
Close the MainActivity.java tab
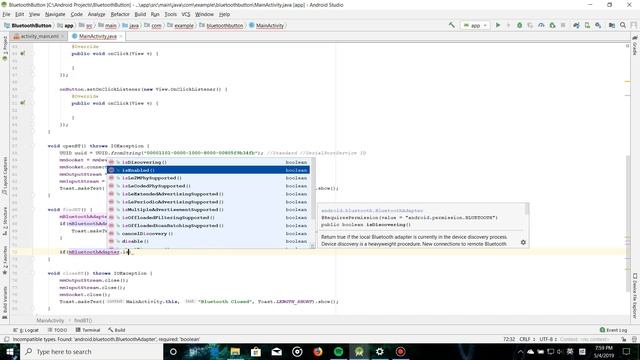(x=120, y=36)
